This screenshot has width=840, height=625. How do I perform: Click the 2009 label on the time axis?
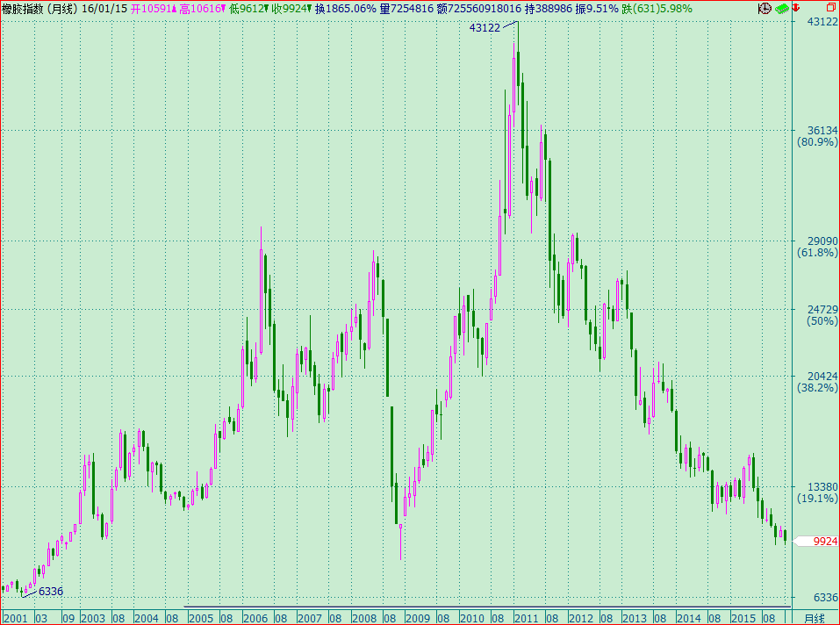[x=418, y=619]
